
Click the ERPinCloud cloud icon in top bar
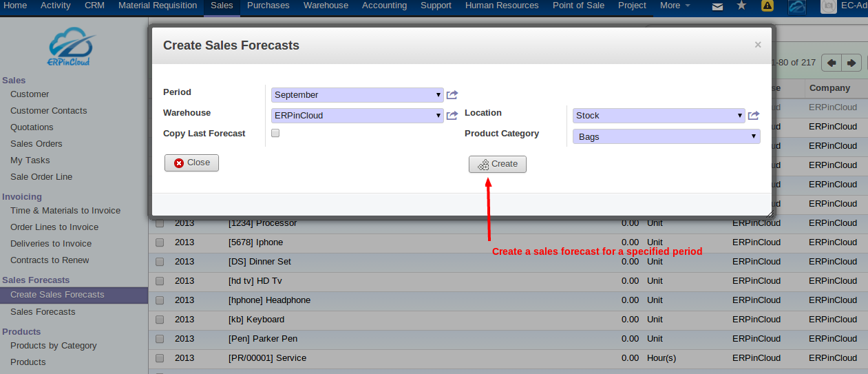(797, 7)
